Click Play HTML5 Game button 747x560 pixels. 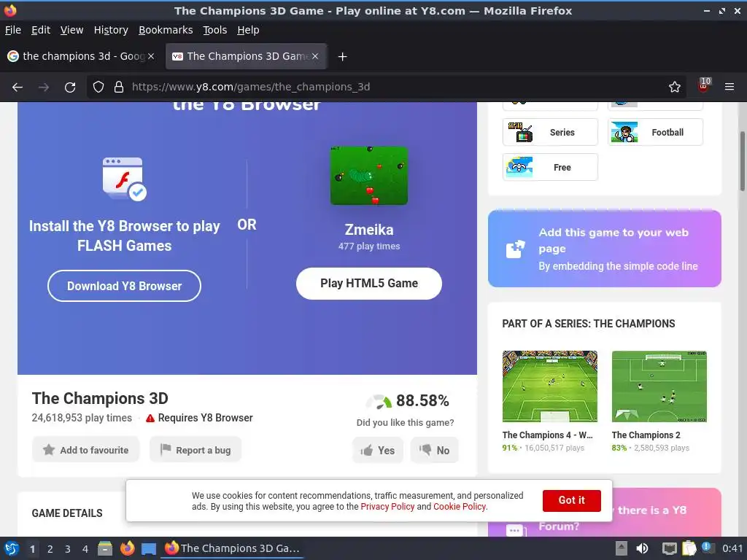(x=368, y=284)
